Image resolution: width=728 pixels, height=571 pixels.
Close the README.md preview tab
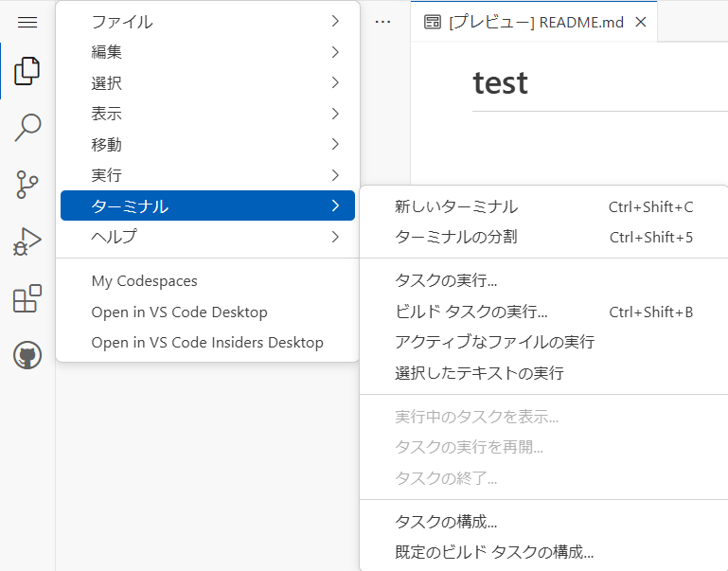point(641,22)
